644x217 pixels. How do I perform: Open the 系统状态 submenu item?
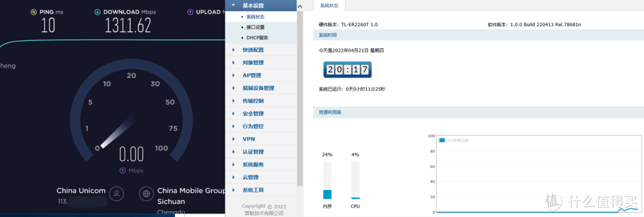[x=255, y=17]
